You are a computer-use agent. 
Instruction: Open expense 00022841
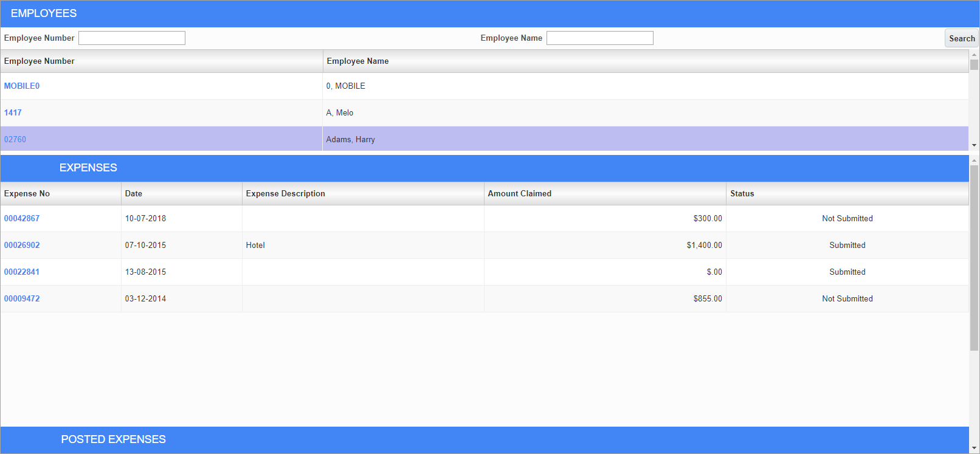coord(22,272)
